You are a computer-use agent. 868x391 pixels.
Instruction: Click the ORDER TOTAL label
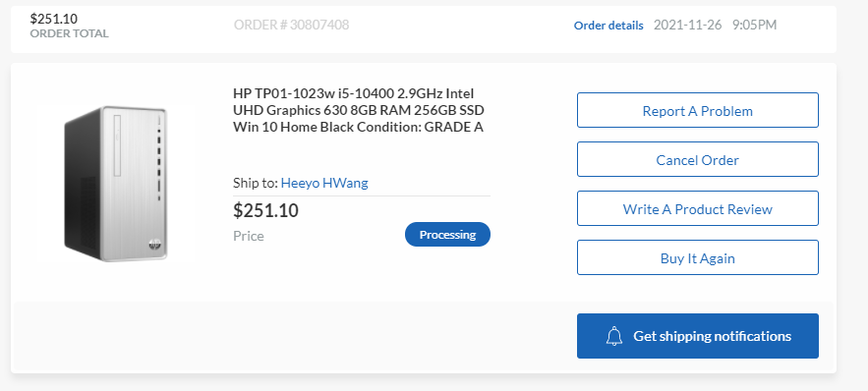pyautogui.click(x=69, y=33)
